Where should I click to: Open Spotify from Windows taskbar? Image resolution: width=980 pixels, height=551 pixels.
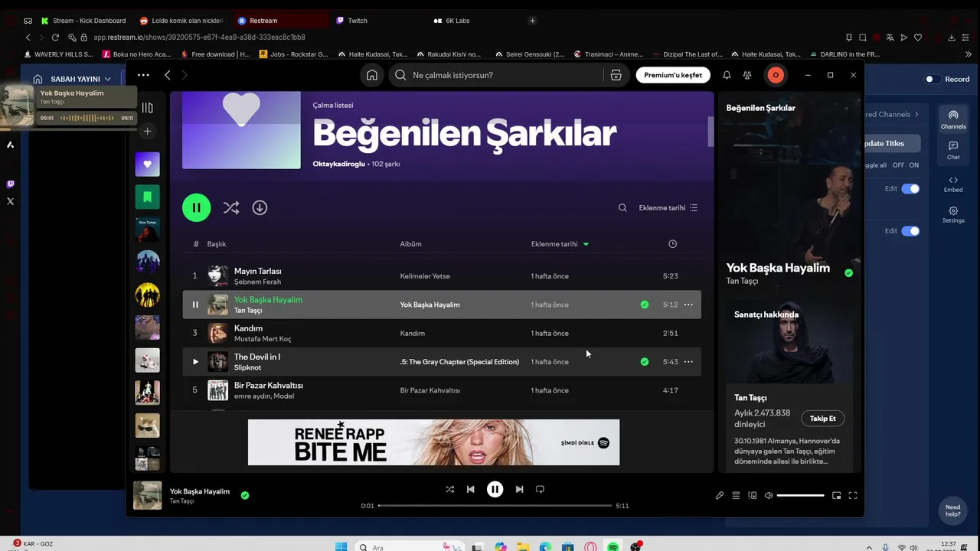coord(612,547)
